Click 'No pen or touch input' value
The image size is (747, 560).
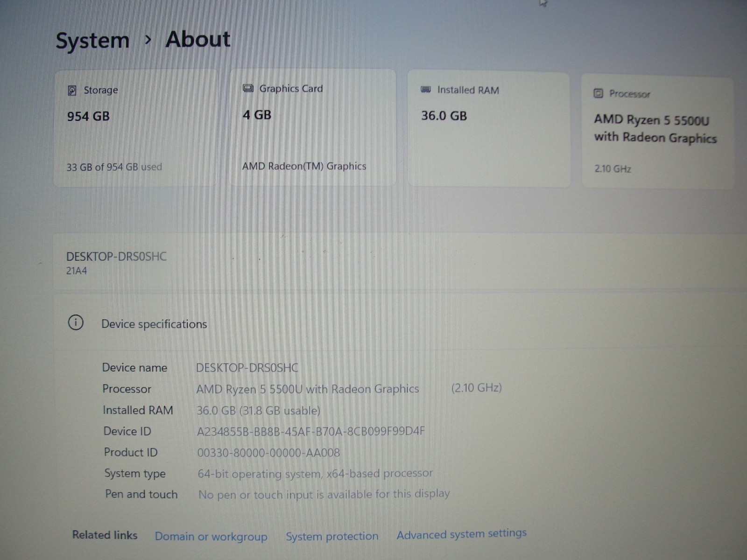(x=324, y=494)
